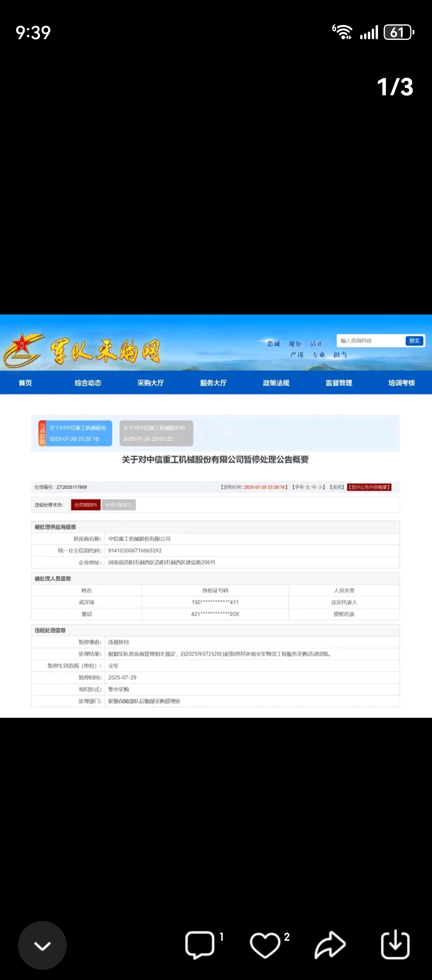Click the 【关闭】 link
432x980 pixels.
point(337,487)
